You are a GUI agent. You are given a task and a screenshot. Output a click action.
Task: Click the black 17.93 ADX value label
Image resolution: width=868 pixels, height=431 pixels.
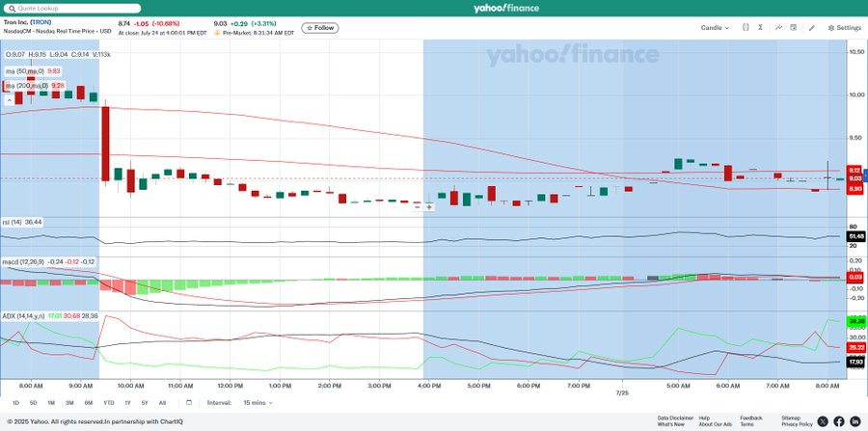point(855,363)
